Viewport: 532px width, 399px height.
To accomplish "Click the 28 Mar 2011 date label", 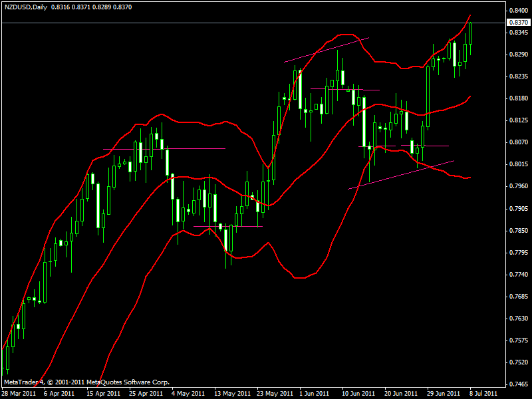I will (x=19, y=394).
